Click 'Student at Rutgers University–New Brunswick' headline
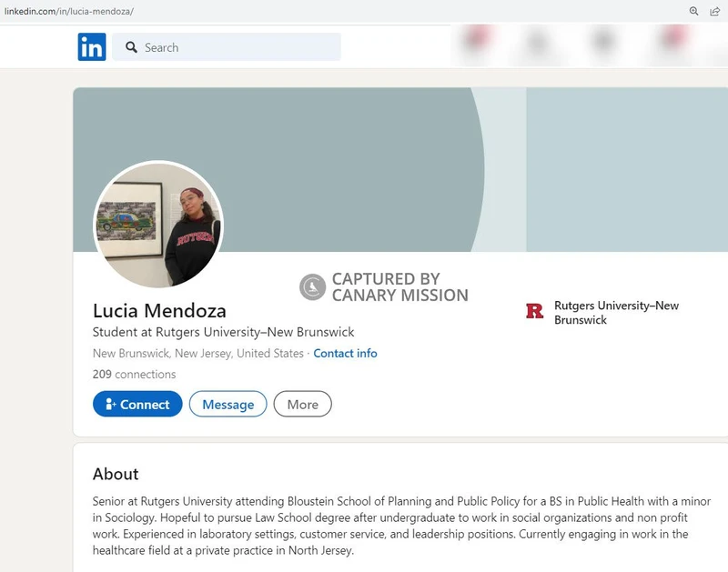This screenshot has width=728, height=572. pos(223,332)
